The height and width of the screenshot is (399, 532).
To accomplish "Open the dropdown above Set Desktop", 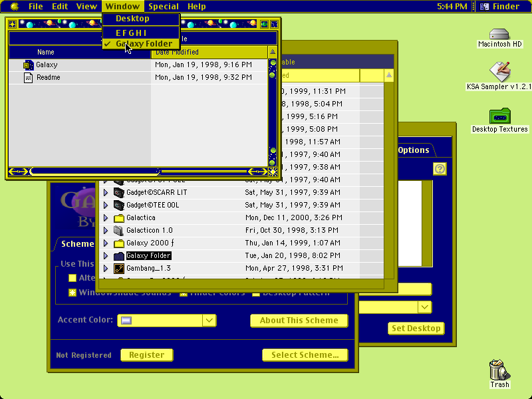I will pyautogui.click(x=424, y=307).
